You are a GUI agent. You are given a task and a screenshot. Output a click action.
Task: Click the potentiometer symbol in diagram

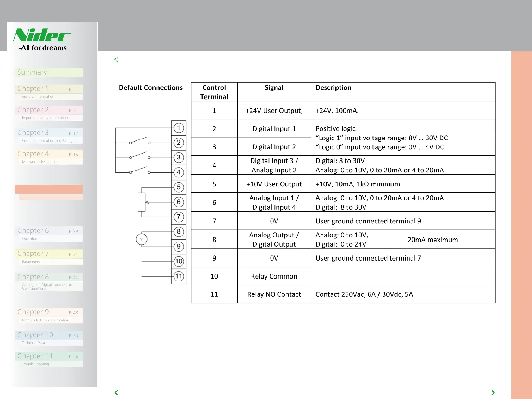pyautogui.click(x=142, y=202)
